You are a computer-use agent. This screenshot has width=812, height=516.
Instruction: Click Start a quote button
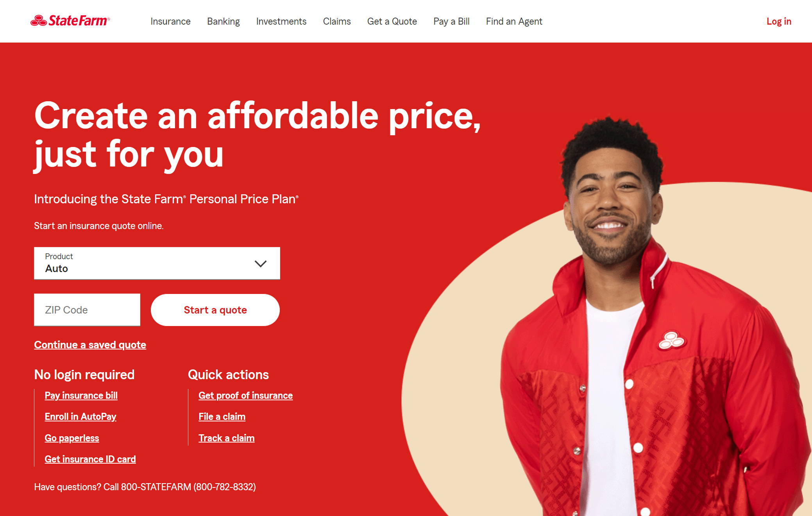(214, 310)
